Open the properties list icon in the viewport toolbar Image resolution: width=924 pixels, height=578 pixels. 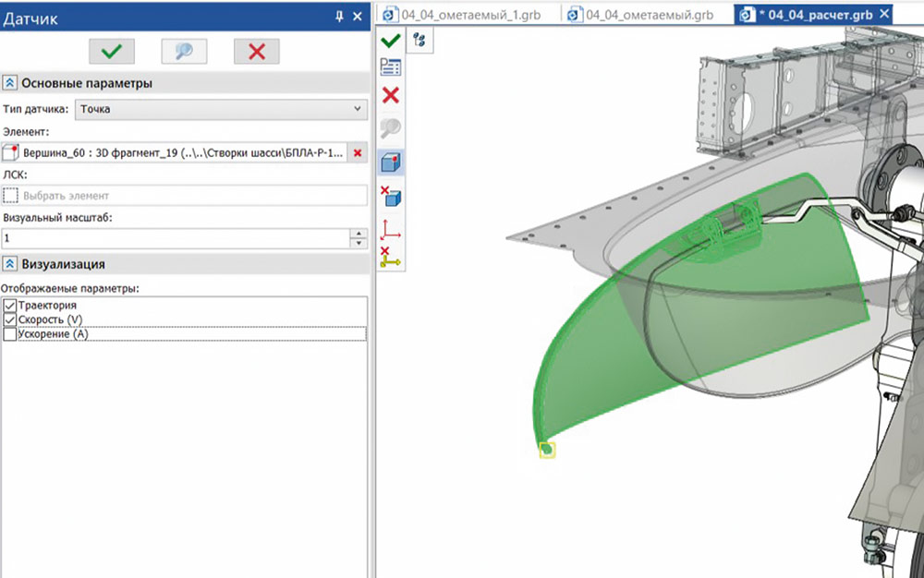tap(390, 67)
